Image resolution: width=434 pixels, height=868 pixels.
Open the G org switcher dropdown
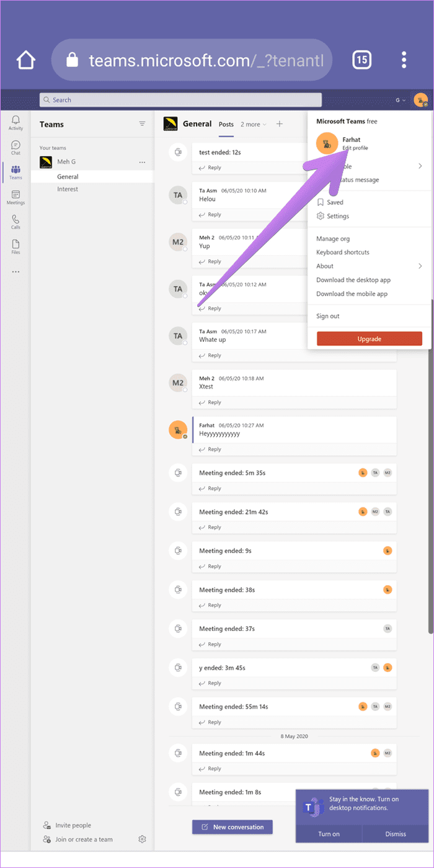click(401, 100)
